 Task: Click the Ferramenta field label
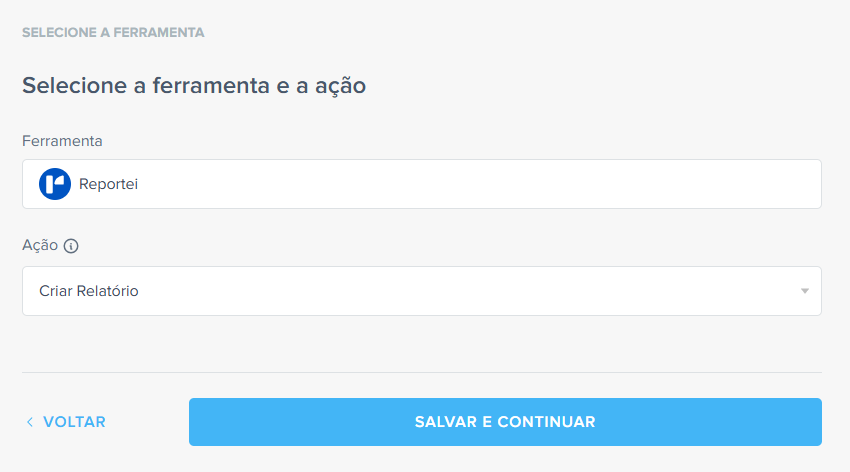coord(62,141)
